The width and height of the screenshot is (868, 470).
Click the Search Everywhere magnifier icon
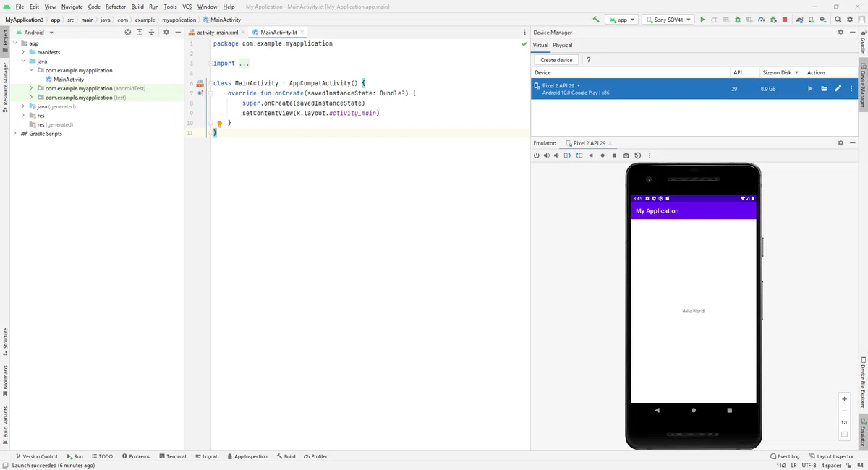(838, 20)
